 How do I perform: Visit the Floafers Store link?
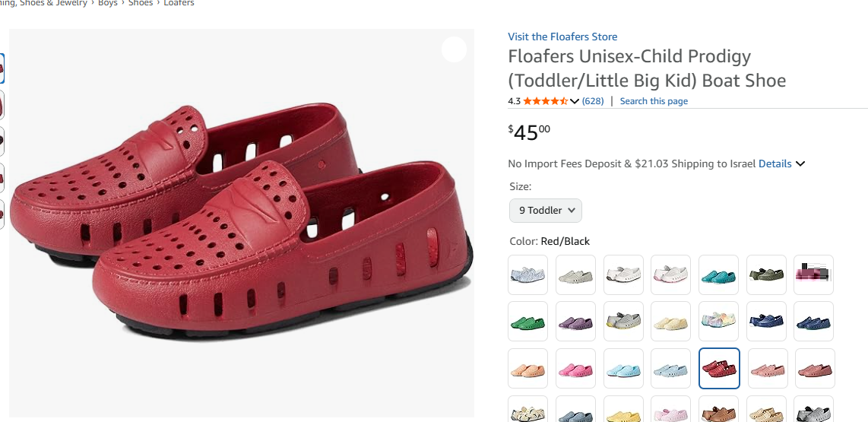click(562, 36)
